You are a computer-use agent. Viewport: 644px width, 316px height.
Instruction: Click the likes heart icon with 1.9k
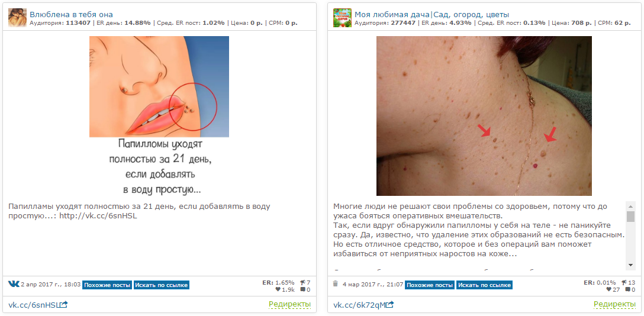[278, 290]
